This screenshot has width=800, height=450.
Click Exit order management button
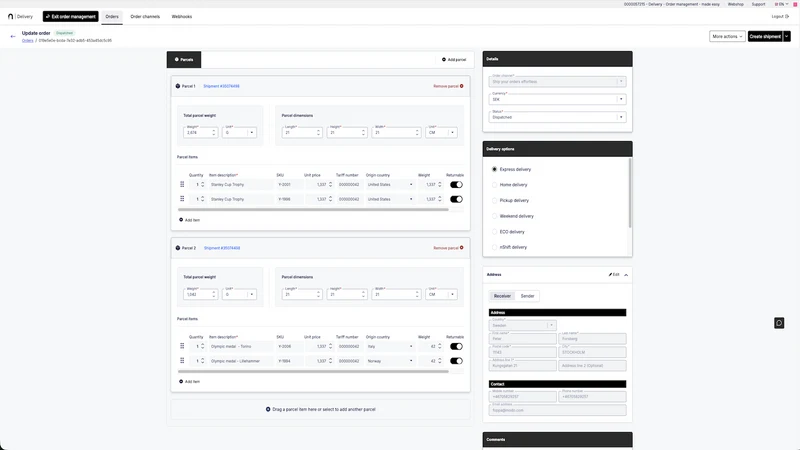point(70,16)
